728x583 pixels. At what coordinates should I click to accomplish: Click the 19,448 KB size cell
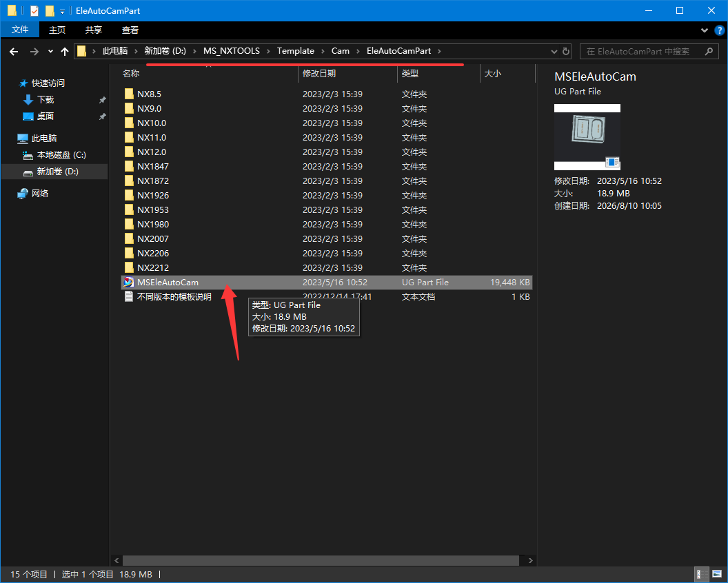click(x=509, y=283)
